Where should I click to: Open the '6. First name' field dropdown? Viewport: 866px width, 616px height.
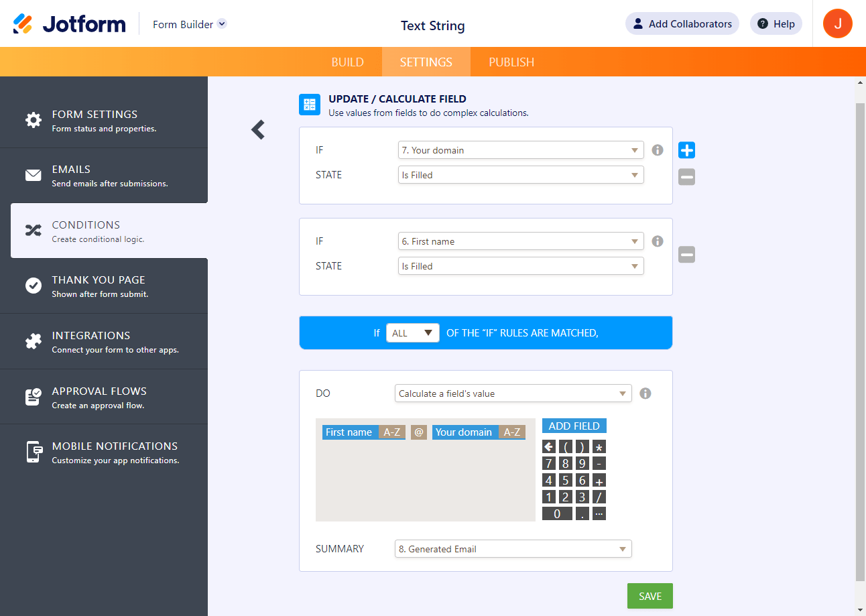pos(521,241)
